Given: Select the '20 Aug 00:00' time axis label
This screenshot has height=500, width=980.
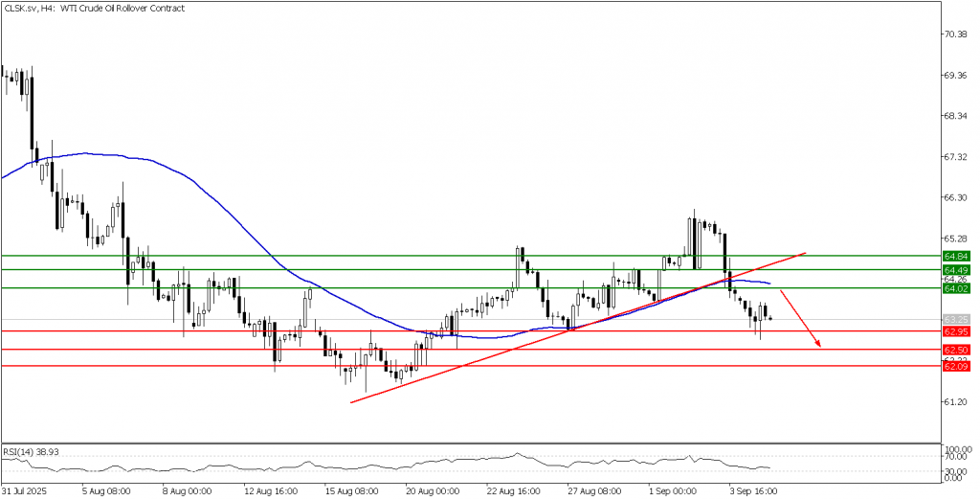Looking at the screenshot, I should tap(431, 491).
